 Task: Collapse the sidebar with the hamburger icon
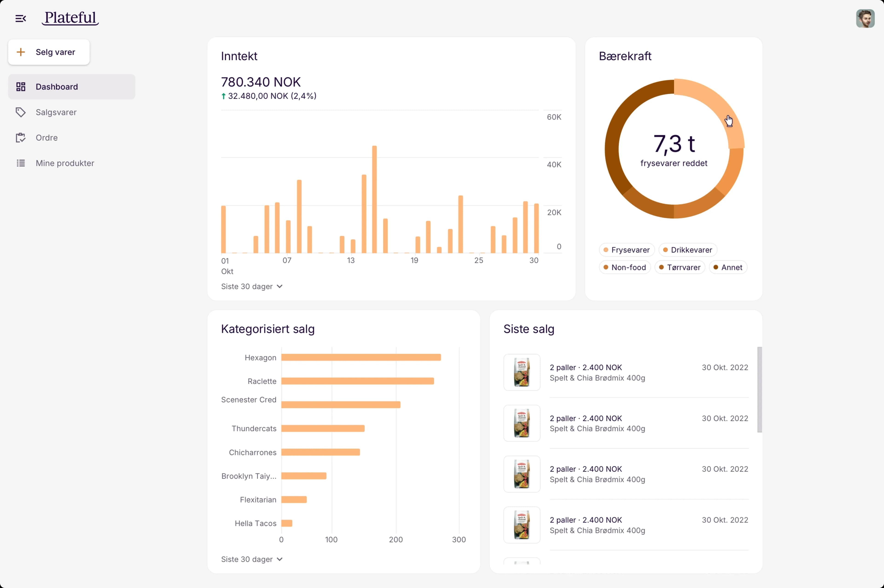21,18
